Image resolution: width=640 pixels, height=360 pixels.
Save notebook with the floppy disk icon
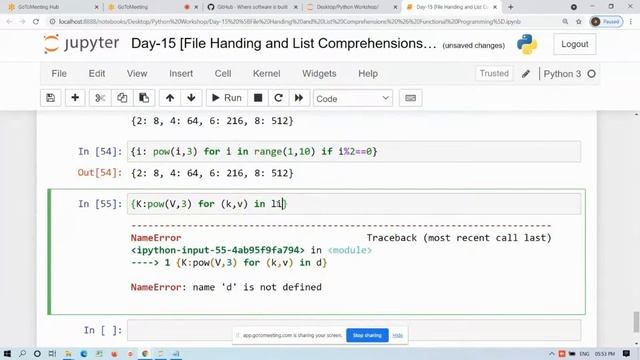point(51,98)
